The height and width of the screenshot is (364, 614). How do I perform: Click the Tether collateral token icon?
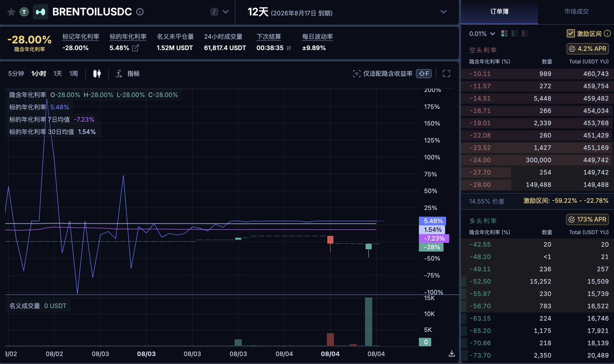pyautogui.click(x=24, y=12)
